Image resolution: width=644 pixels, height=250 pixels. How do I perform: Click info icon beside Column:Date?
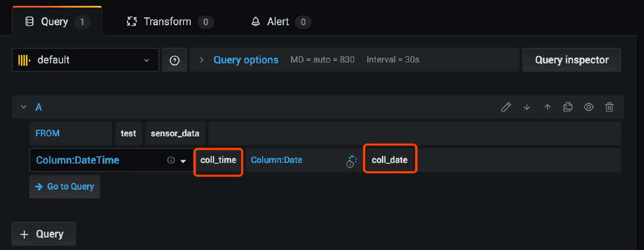[351, 164]
